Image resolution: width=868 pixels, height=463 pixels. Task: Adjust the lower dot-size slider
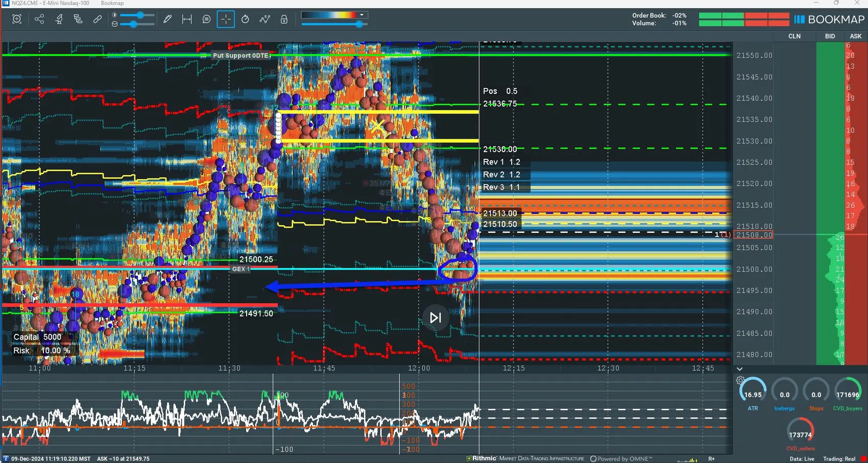[138, 24]
